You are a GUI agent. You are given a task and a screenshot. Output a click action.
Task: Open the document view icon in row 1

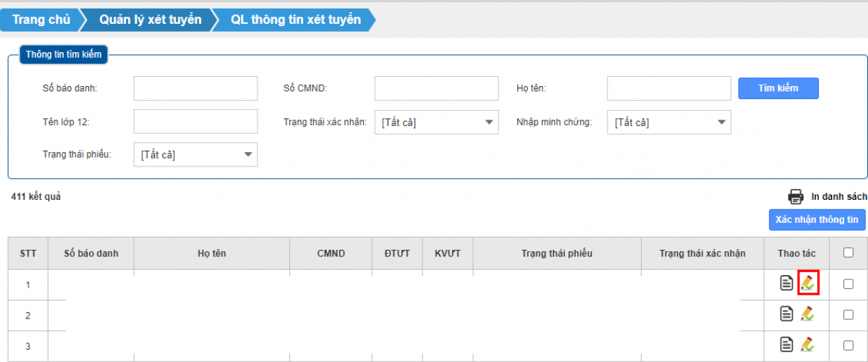(x=786, y=283)
